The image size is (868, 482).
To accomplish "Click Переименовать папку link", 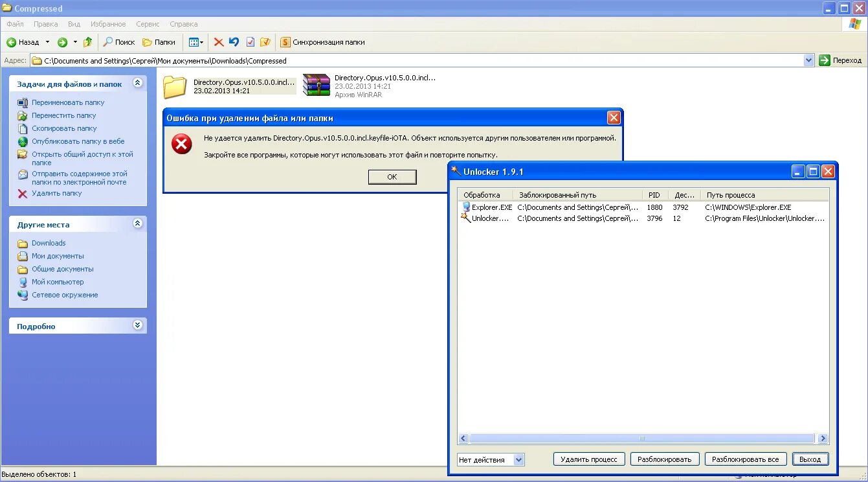I will coord(68,102).
